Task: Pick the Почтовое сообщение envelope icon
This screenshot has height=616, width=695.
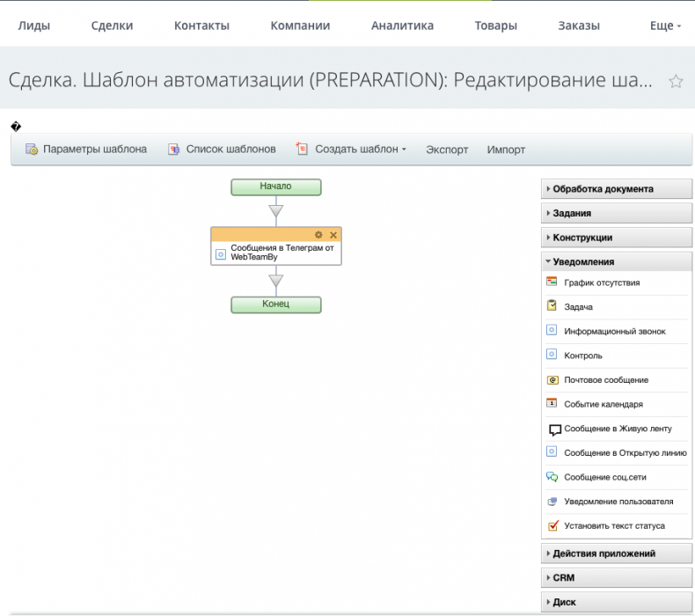Action: [552, 379]
